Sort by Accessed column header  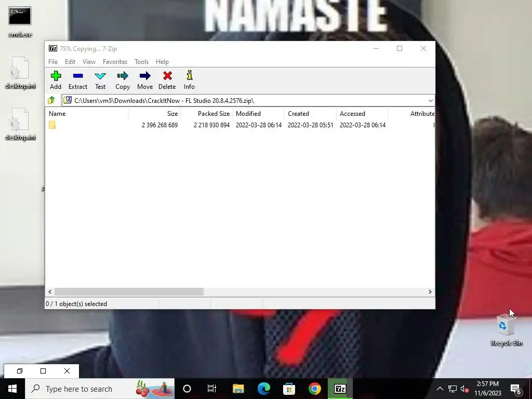[362, 114]
